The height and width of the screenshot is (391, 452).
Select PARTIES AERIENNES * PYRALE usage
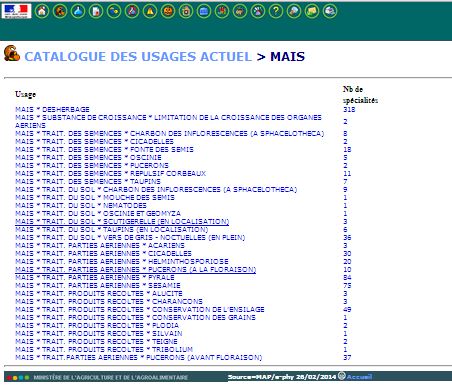[95, 277]
